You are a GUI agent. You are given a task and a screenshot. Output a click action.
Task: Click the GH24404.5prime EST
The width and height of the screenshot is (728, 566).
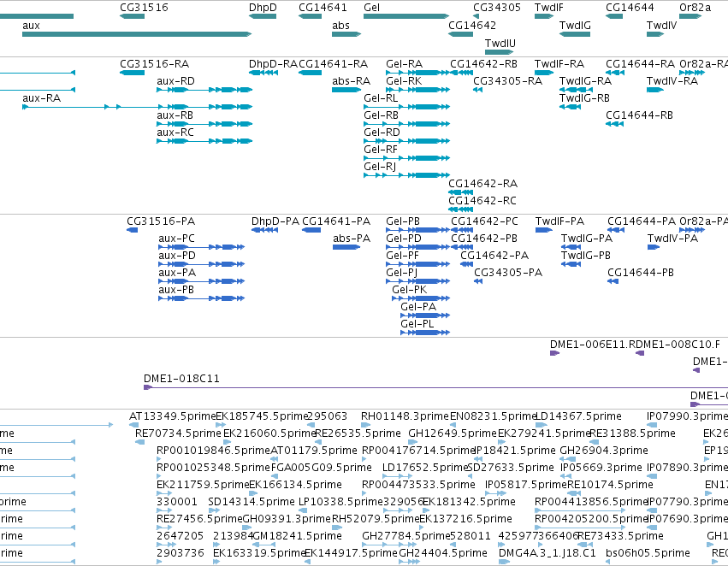point(410,562)
